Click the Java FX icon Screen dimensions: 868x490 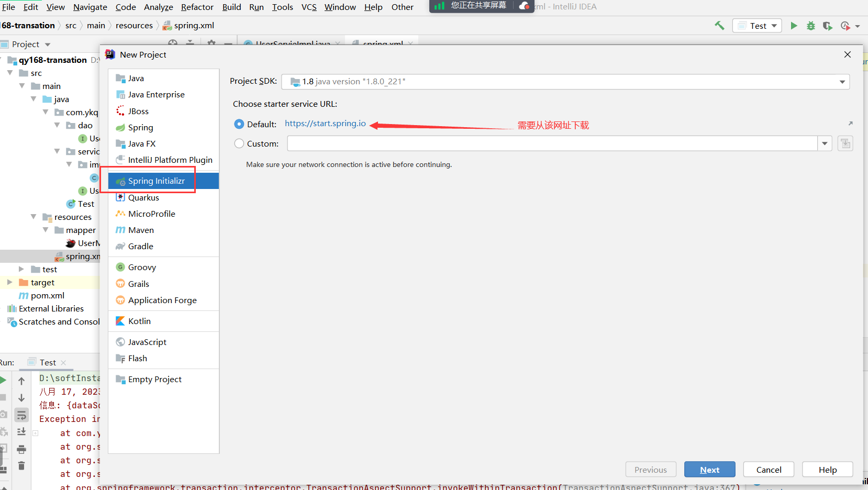click(x=120, y=144)
